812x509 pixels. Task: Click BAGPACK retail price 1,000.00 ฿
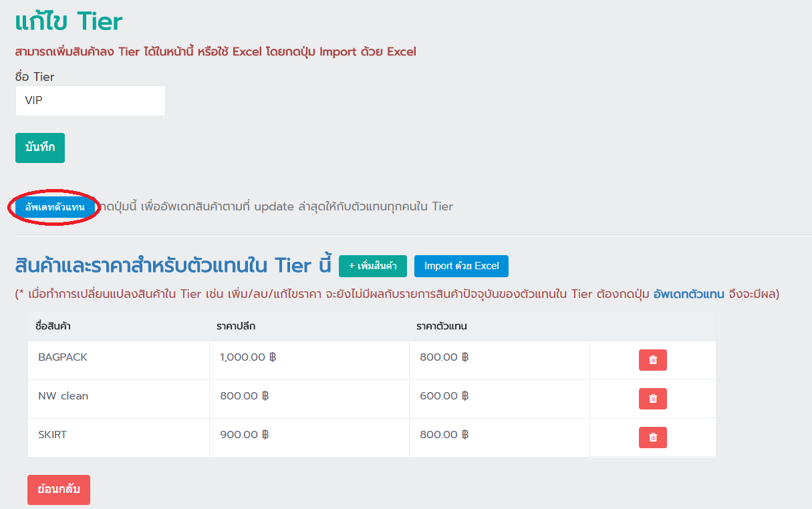tap(248, 357)
